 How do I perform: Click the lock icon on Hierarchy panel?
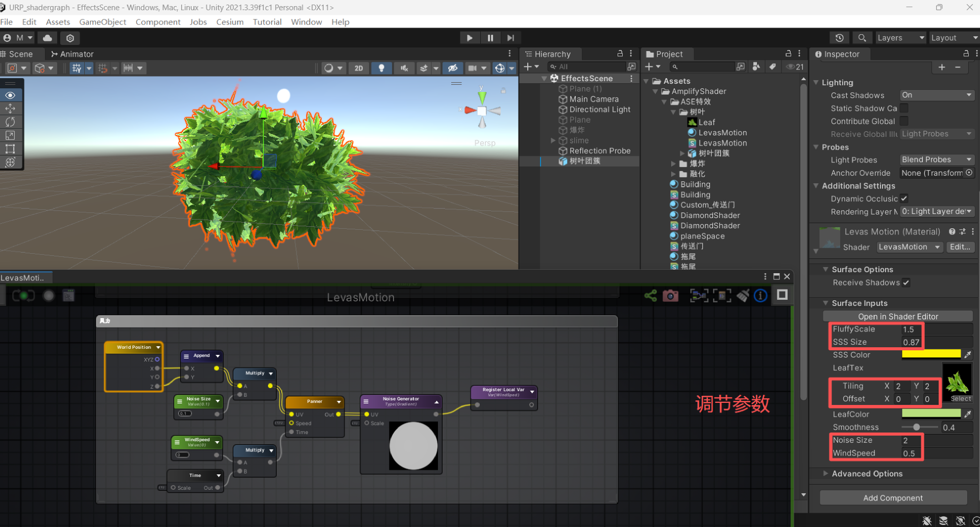(x=620, y=54)
